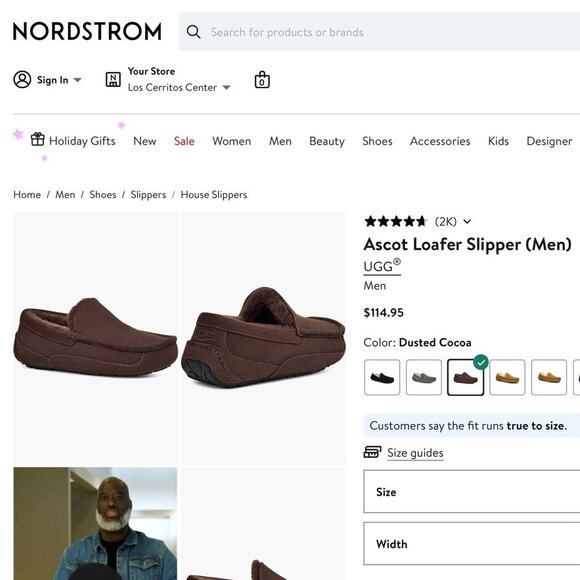Select the black color swatch
The width and height of the screenshot is (580, 580).
coord(382,377)
